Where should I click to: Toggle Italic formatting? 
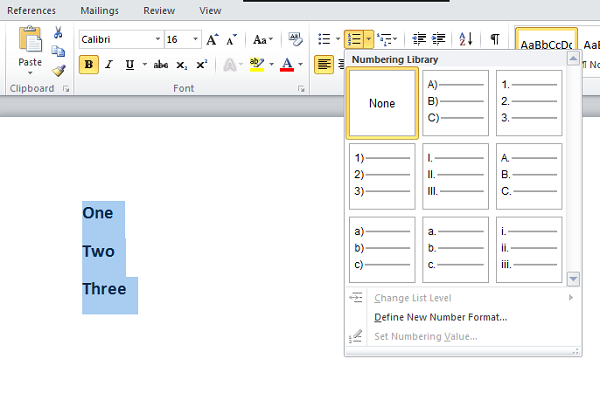click(x=110, y=65)
